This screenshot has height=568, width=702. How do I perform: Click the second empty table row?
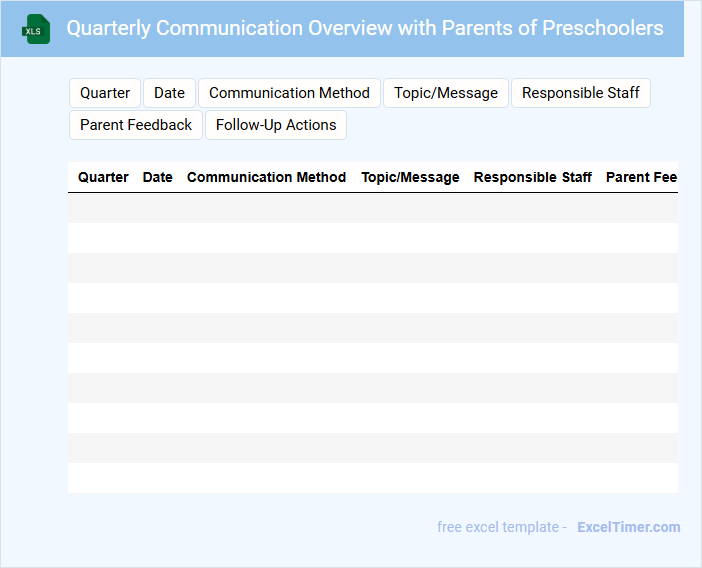pyautogui.click(x=372, y=238)
